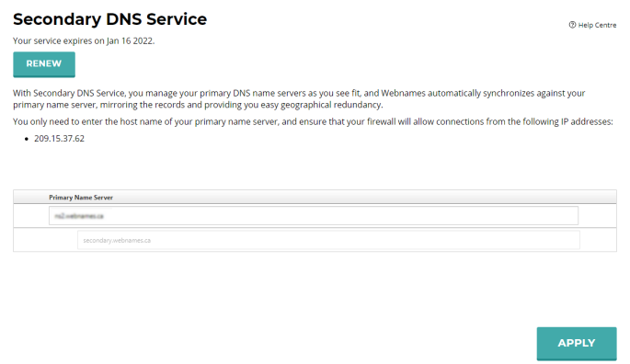Click the word 'Webnames' in the description
Screen dimensions: 630x364
point(403,93)
